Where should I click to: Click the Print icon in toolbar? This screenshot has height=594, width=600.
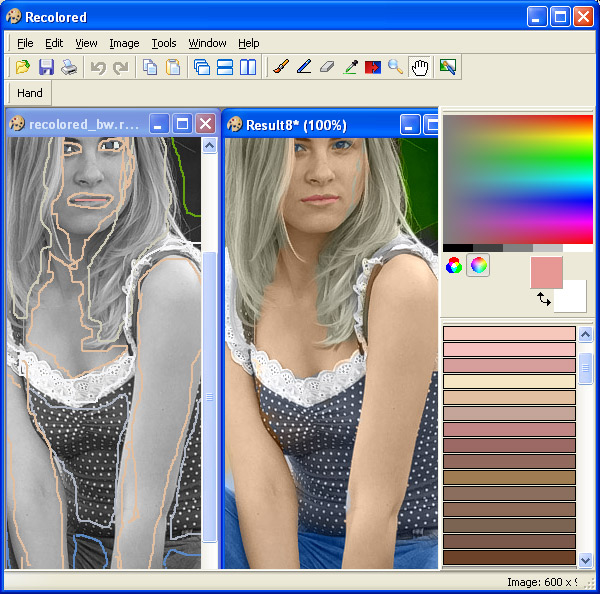pyautogui.click(x=69, y=67)
